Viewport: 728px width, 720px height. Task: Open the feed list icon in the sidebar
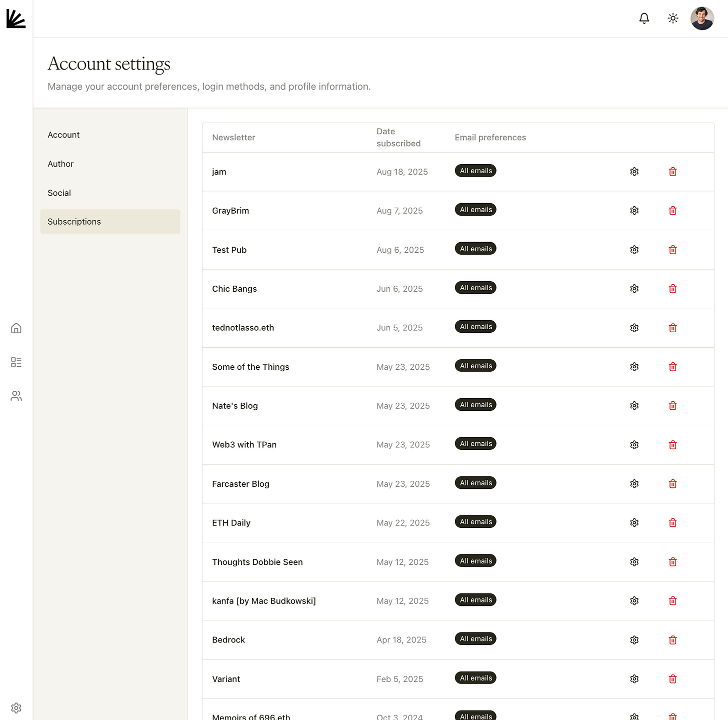[x=16, y=362]
